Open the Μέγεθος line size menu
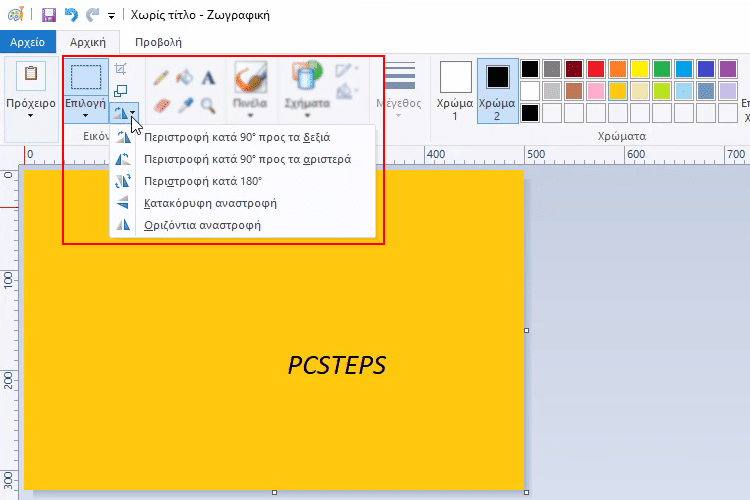The height and width of the screenshot is (500, 750). (x=398, y=89)
